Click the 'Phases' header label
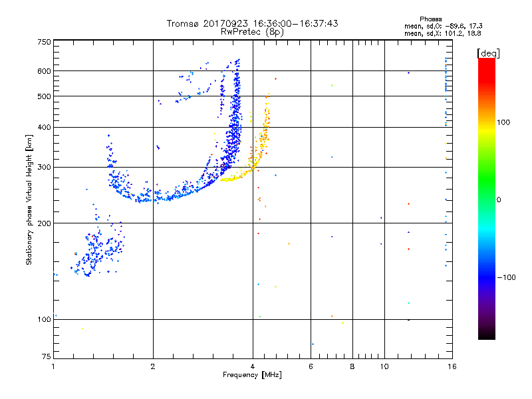Viewport: 532px width, 399px height. 430,19
